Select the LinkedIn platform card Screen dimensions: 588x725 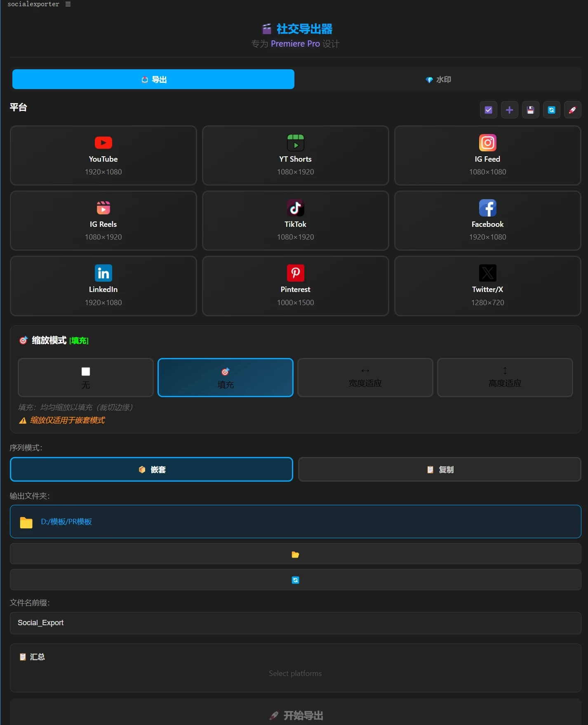[103, 286]
